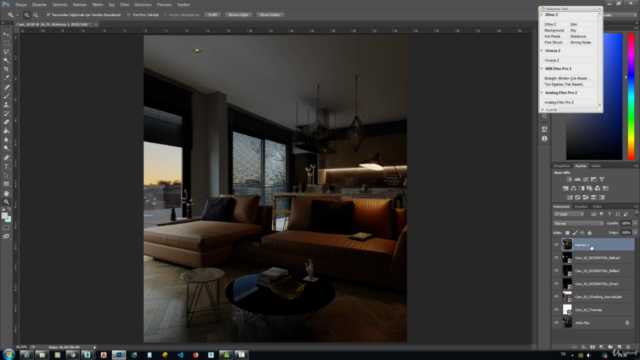Switch to the Yollar tab
640x360 pixels.
pos(597,207)
